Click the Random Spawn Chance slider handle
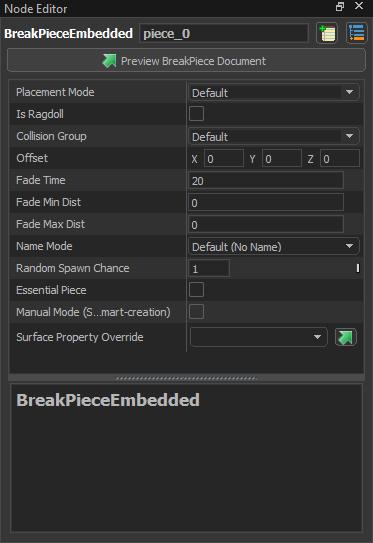The height and width of the screenshot is (543, 373). 358,268
